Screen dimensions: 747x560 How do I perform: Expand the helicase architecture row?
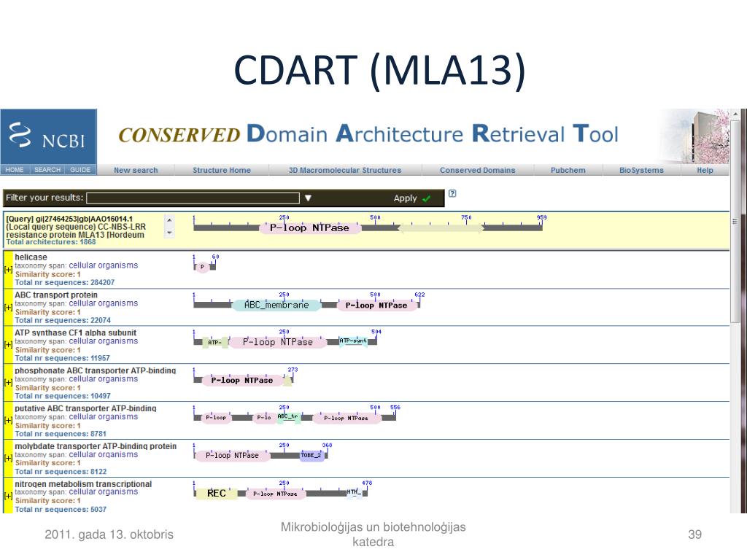coord(8,270)
